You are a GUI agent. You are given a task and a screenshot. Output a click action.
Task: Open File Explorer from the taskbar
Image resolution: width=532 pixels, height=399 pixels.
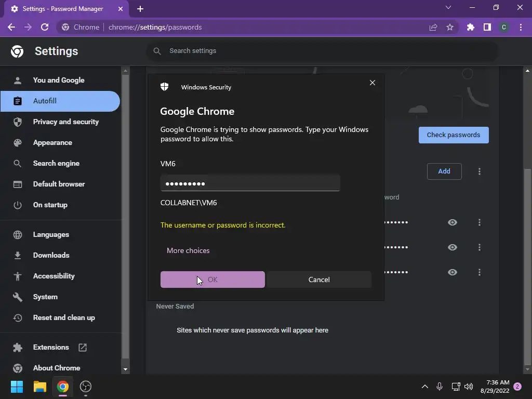(39, 387)
